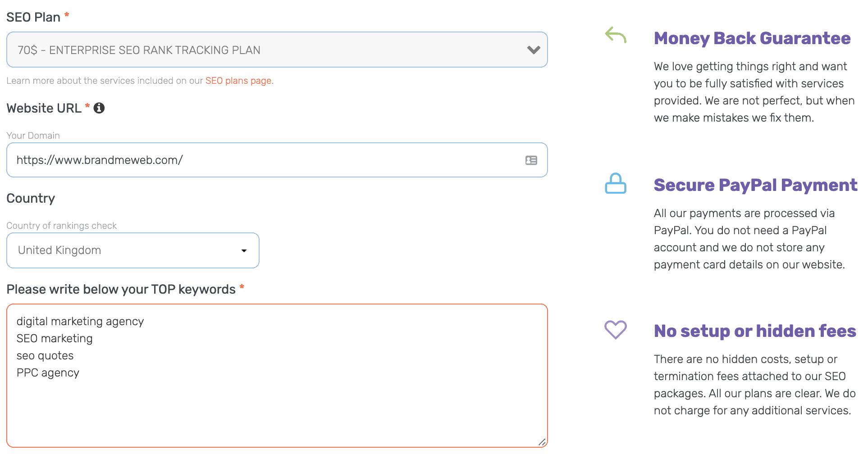Open the Enterprise SEO Rank Tracking plan selector
This screenshot has width=868, height=454.
click(x=270, y=50)
